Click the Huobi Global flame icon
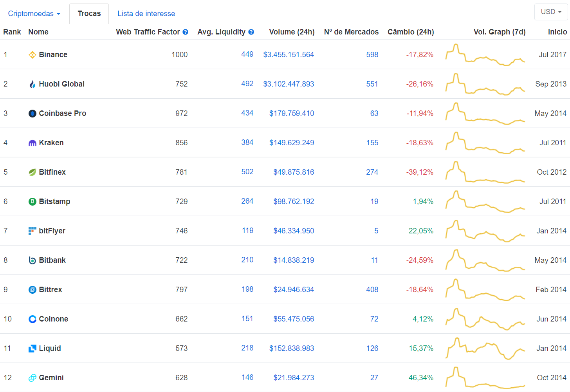 (x=32, y=84)
